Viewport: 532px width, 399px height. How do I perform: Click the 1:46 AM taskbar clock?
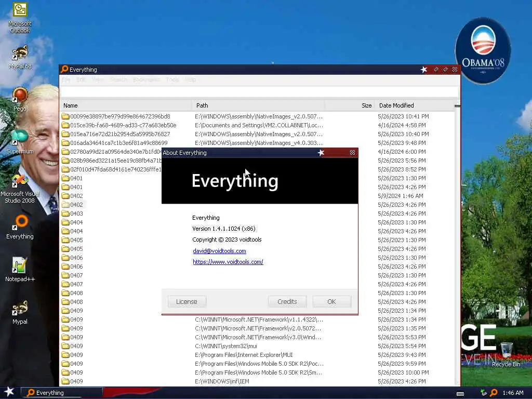[x=513, y=393]
